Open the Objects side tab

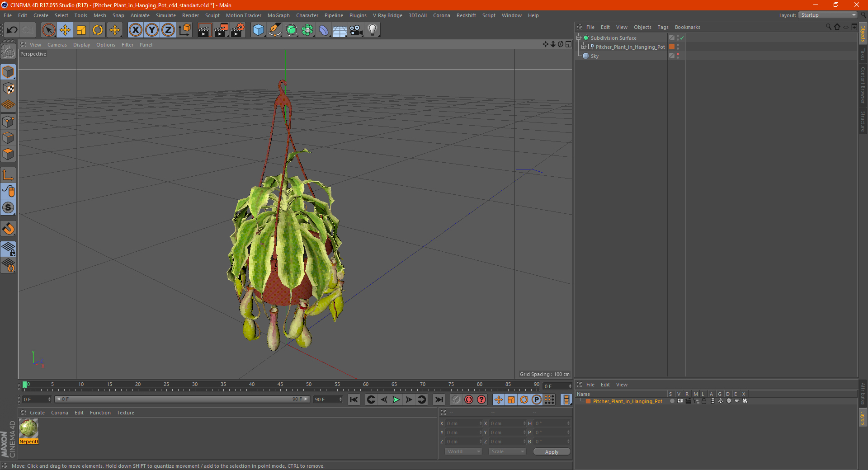[x=863, y=33]
